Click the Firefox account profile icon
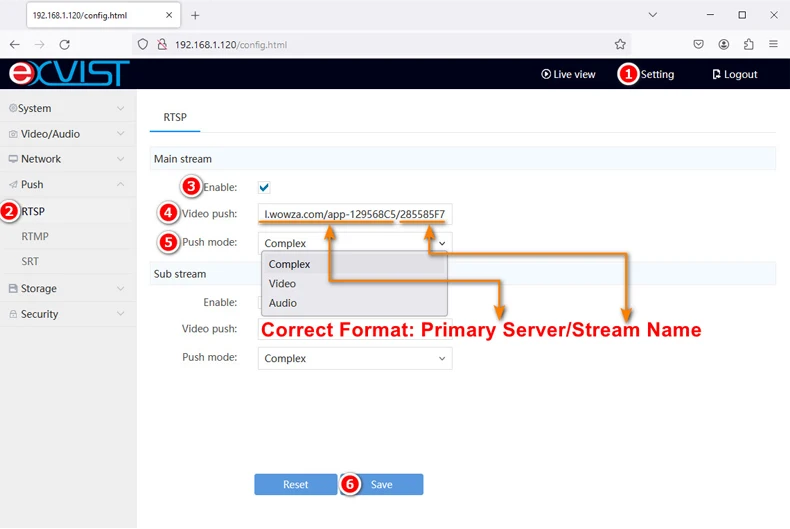The height and width of the screenshot is (529, 790). (723, 44)
